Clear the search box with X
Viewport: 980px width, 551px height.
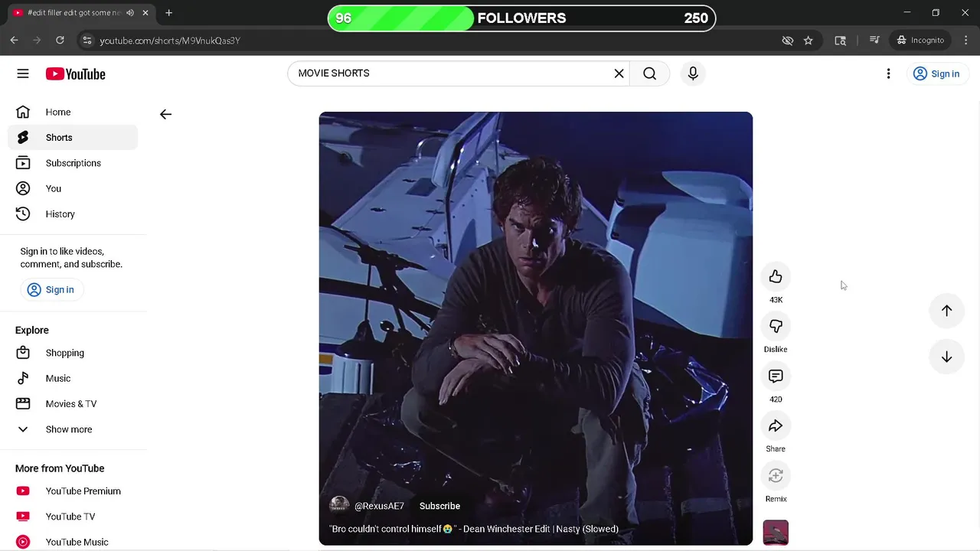pos(619,73)
